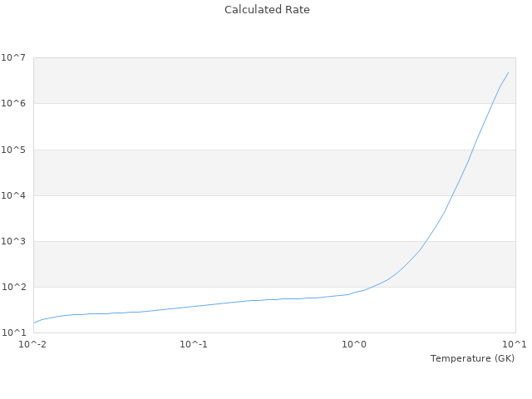Click the 10^1 x-axis tick label
The height and width of the screenshot is (399, 532).
pyautogui.click(x=514, y=344)
